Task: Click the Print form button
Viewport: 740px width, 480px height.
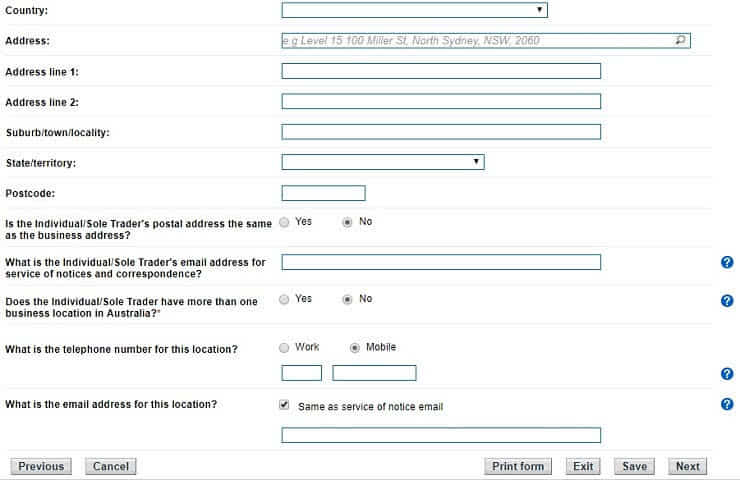Action: 518,466
